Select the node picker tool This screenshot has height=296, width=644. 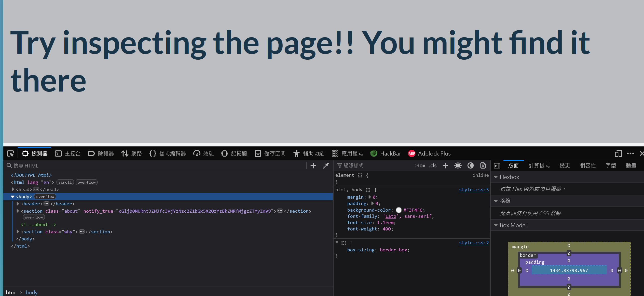tap(10, 153)
